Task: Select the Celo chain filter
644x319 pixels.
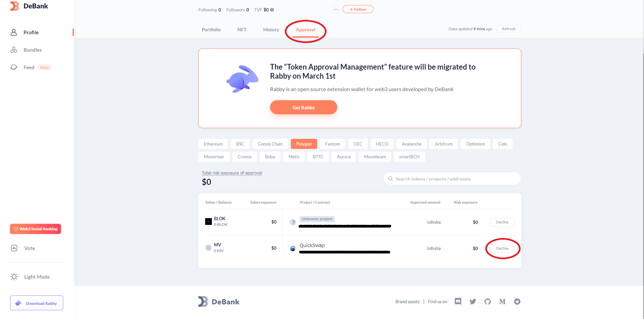Action: [x=503, y=144]
